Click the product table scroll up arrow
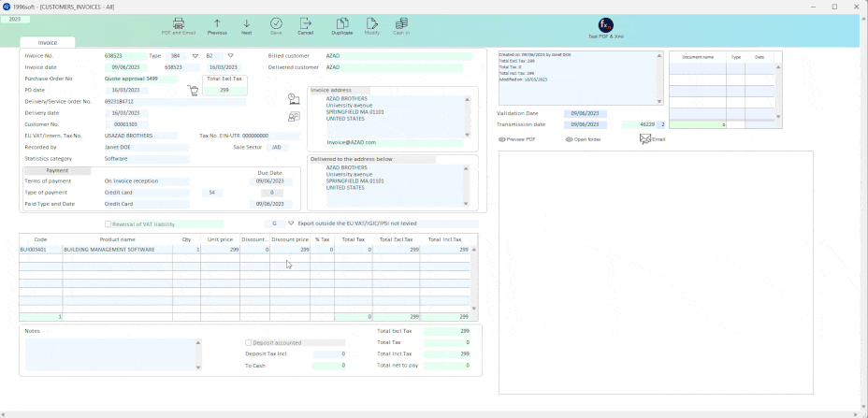868x418 pixels. click(474, 250)
